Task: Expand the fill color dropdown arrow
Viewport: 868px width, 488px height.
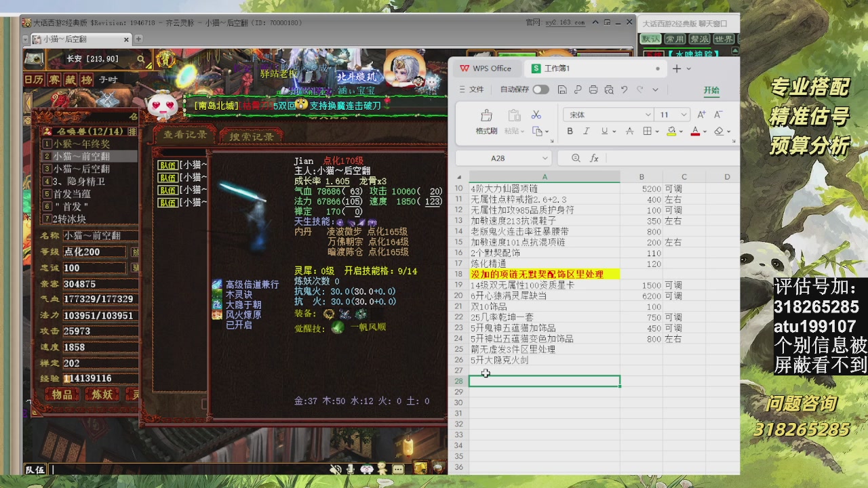Action: coord(682,131)
